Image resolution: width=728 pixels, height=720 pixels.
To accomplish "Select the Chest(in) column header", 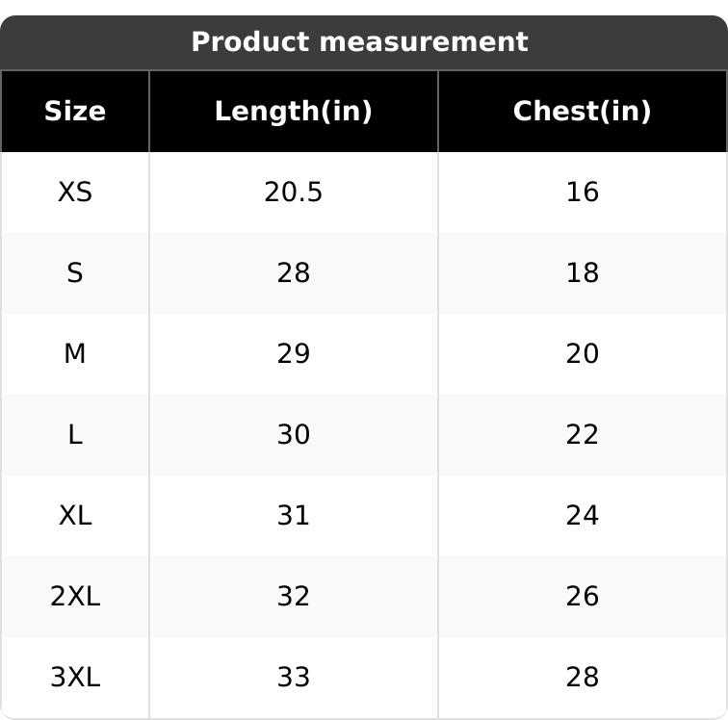I will (x=582, y=112).
